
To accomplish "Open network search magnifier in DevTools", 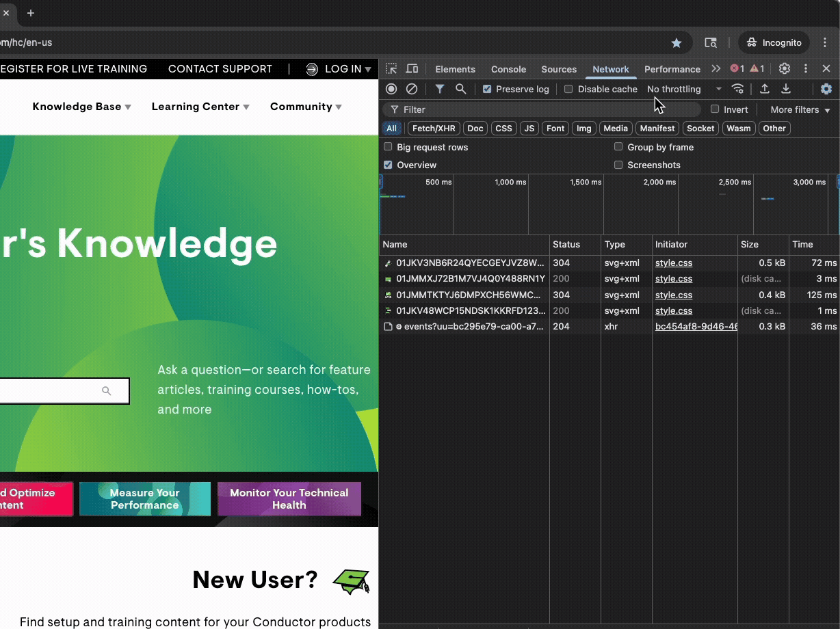I will (461, 89).
